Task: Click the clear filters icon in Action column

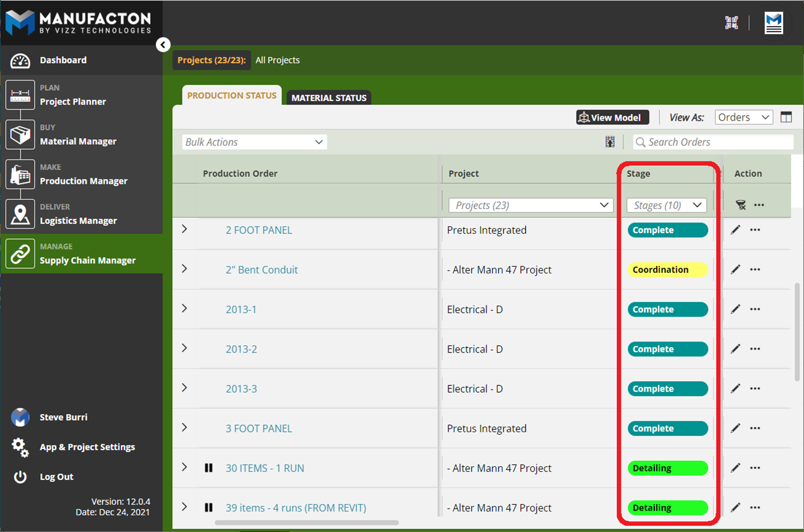Action: 740,205
